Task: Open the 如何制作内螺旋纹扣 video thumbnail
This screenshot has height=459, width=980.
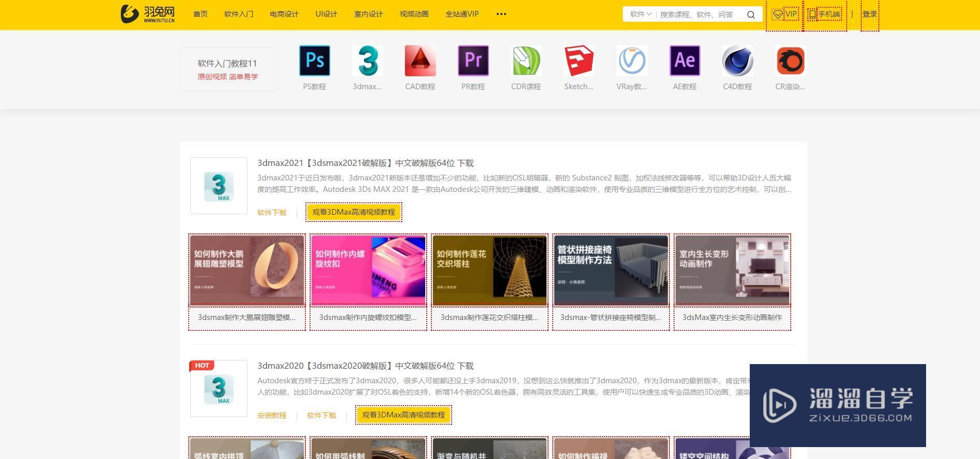Action: 368,270
